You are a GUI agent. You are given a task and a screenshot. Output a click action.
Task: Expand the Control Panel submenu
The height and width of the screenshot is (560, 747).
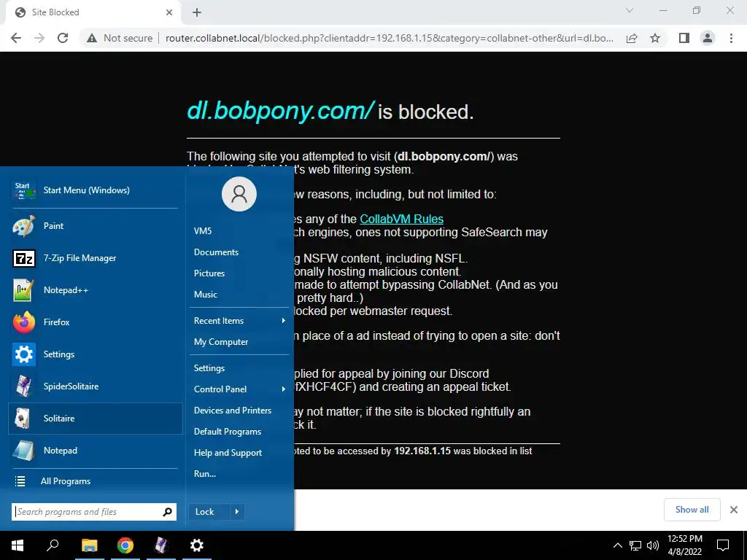pos(239,389)
